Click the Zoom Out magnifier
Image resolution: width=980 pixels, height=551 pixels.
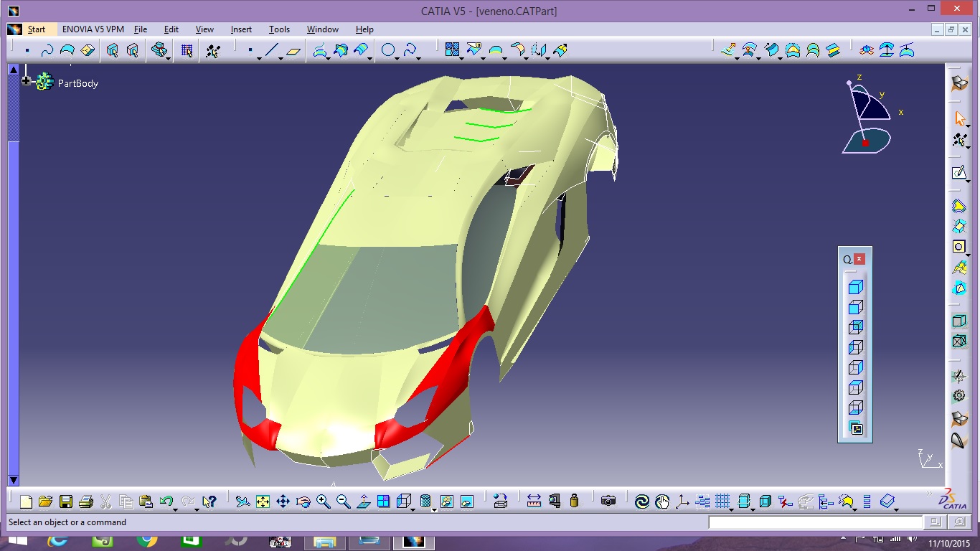click(x=344, y=501)
